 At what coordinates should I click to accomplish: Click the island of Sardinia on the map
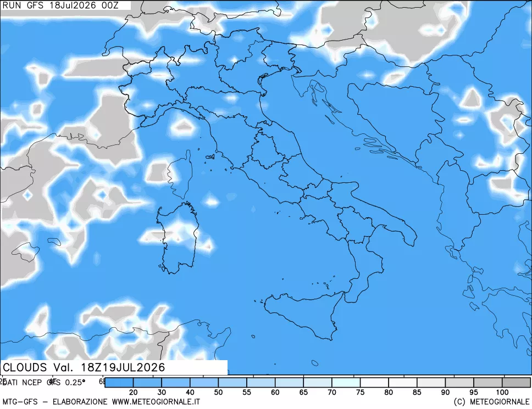point(178,239)
